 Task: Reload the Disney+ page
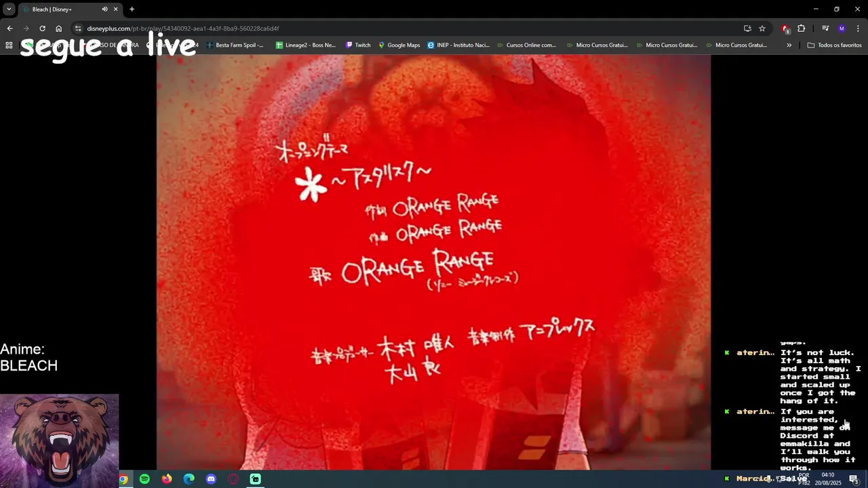42,28
